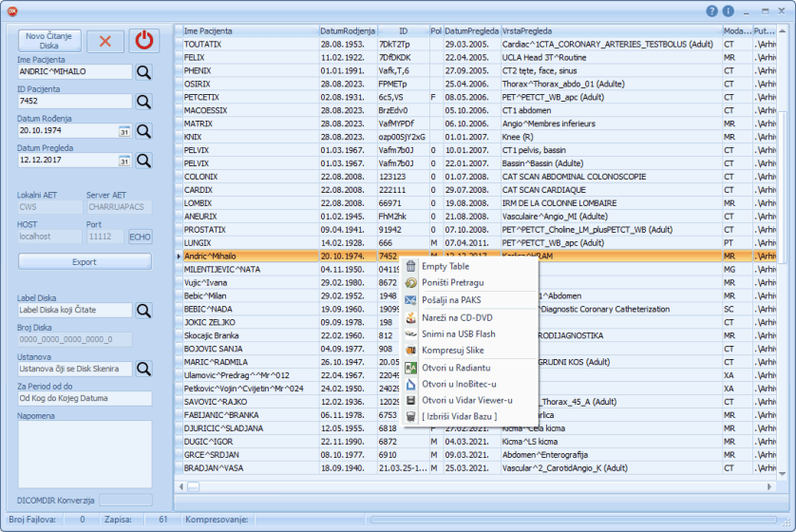Click the Export button
This screenshot has height=532, width=796.
coord(85,261)
